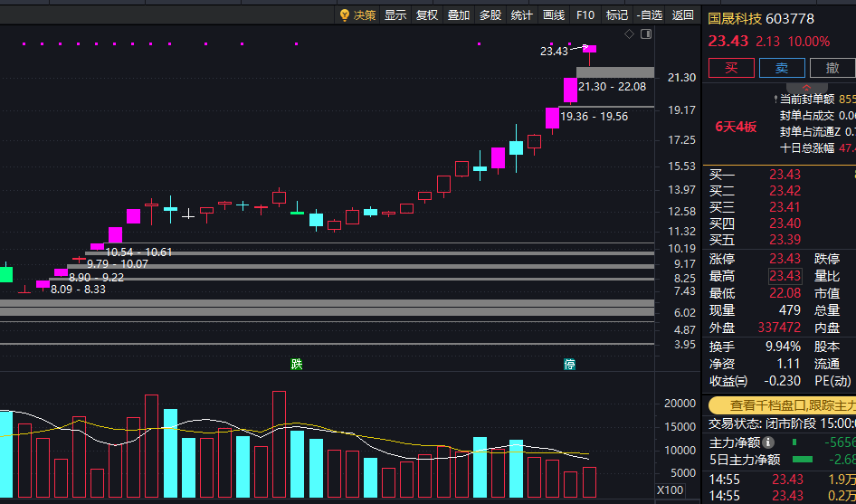Activate the 画线 drawing tool
Viewport: 856px width, 504px height.
(x=554, y=15)
